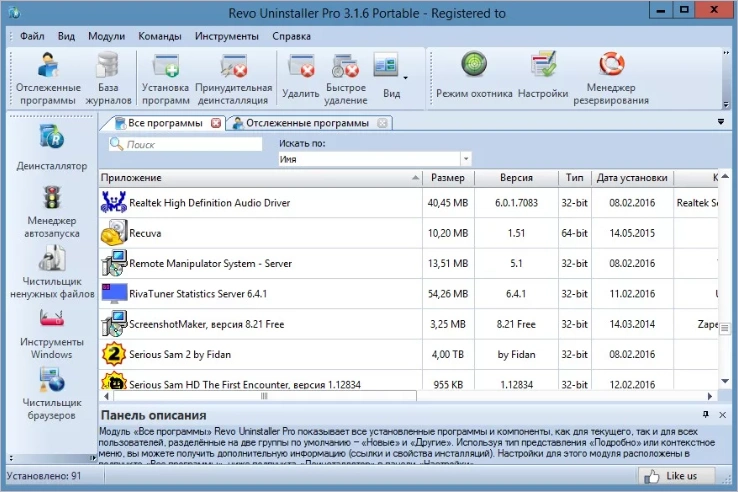Image resolution: width=738 pixels, height=492 pixels.
Task: Open Менеджер резервирования lifebuoy icon
Action: [611, 64]
